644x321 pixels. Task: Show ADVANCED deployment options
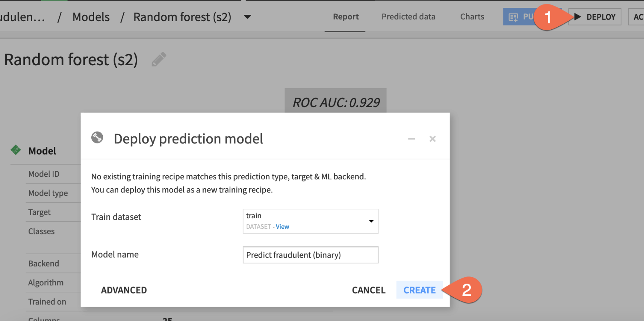(x=124, y=290)
